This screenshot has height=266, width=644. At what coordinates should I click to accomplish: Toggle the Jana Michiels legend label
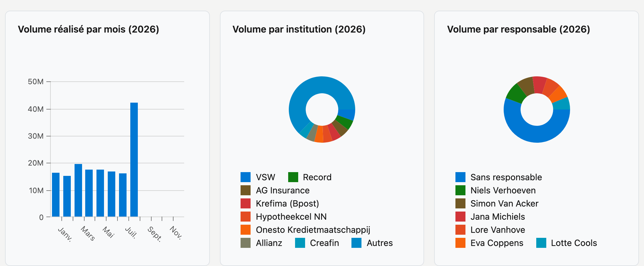click(x=497, y=217)
